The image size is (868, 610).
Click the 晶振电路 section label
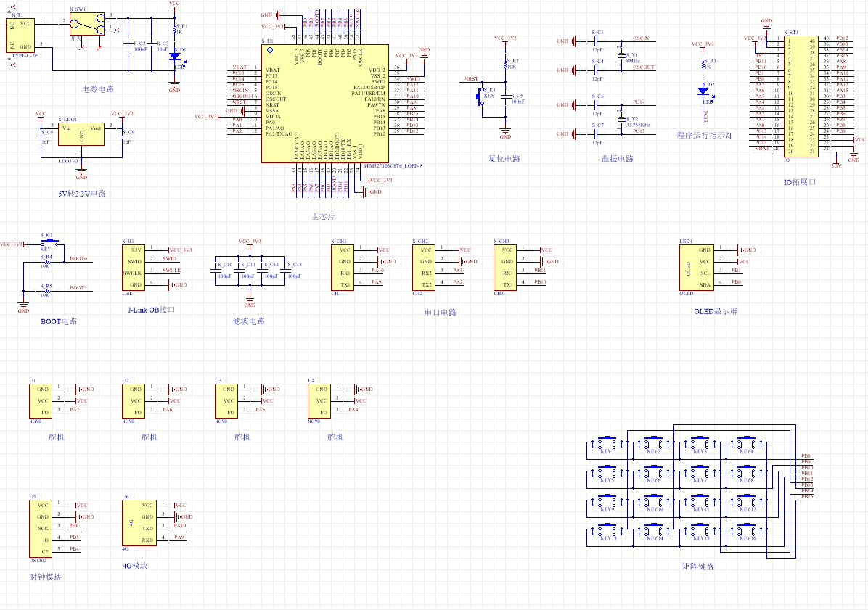617,159
